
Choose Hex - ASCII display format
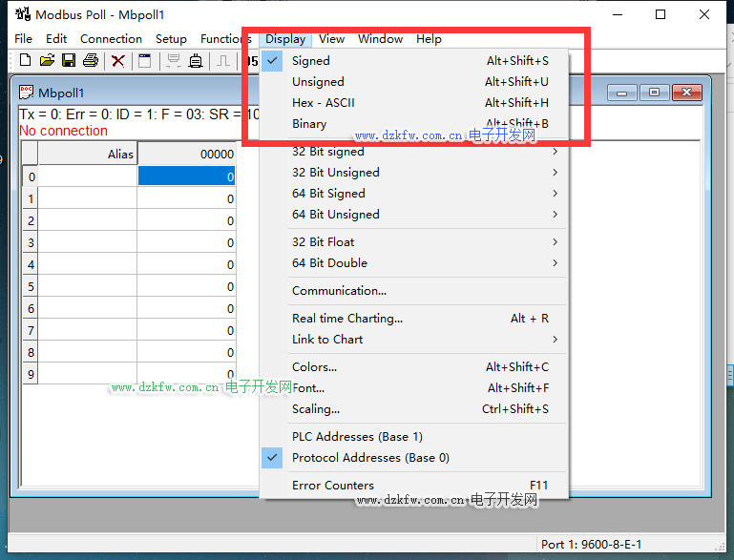tap(324, 103)
